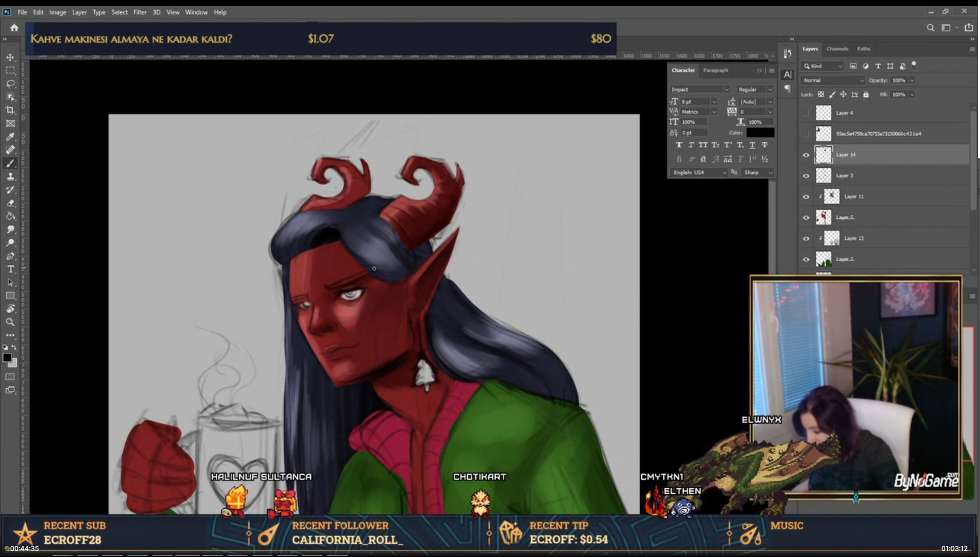This screenshot has width=980, height=557.
Task: Toggle Quick Mask mode icon
Action: [10, 377]
